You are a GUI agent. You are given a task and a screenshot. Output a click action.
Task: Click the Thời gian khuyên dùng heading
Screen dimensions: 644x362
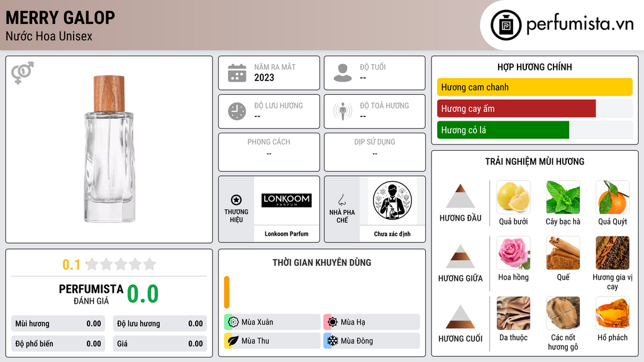tap(321, 263)
